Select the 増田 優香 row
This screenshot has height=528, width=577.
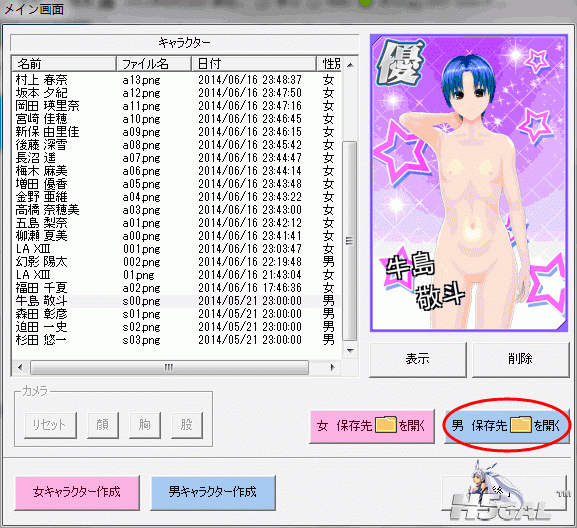pyautogui.click(x=177, y=184)
